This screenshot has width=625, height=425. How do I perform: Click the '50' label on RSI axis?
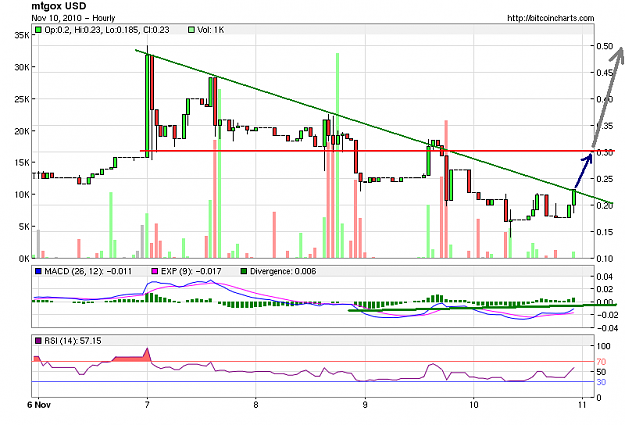(601, 372)
